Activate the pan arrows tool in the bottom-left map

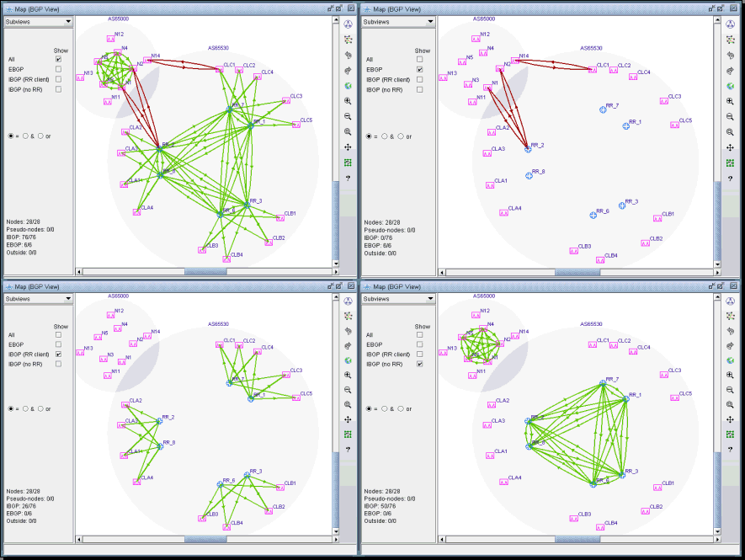(348, 420)
